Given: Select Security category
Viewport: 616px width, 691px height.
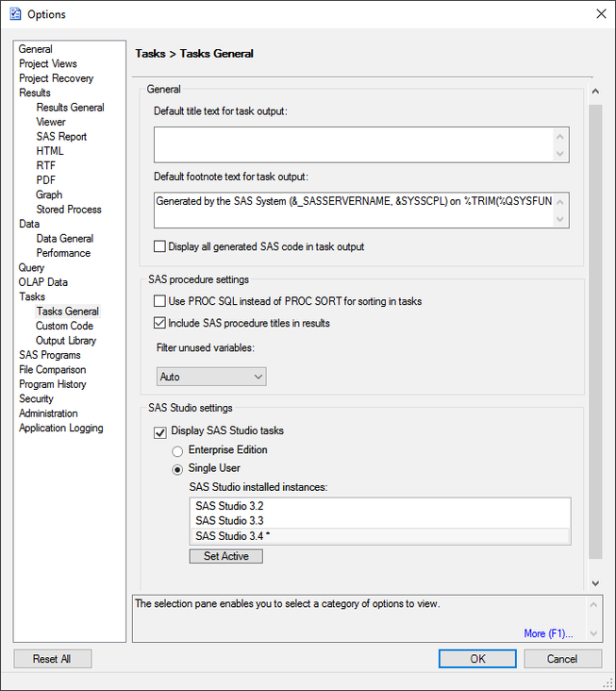Looking at the screenshot, I should pos(36,398).
